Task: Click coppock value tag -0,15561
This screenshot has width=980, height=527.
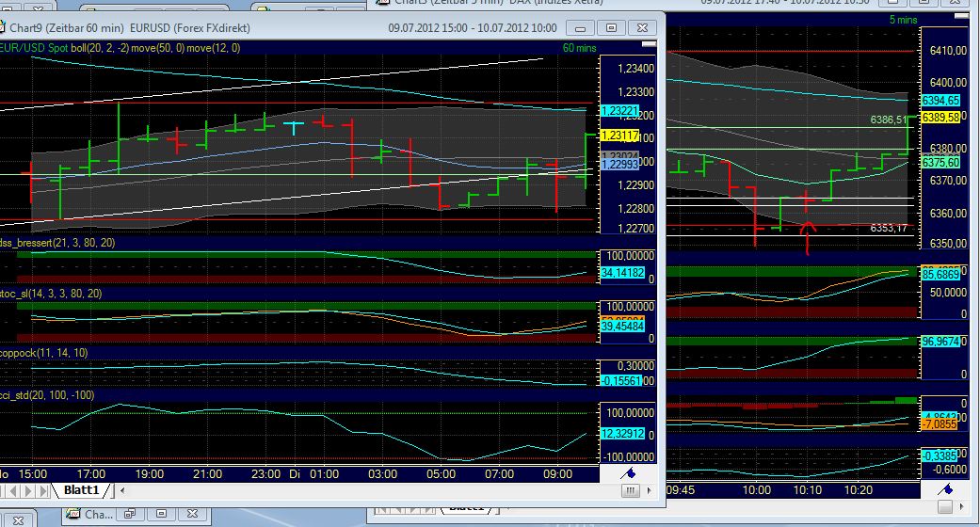Action: 621,380
